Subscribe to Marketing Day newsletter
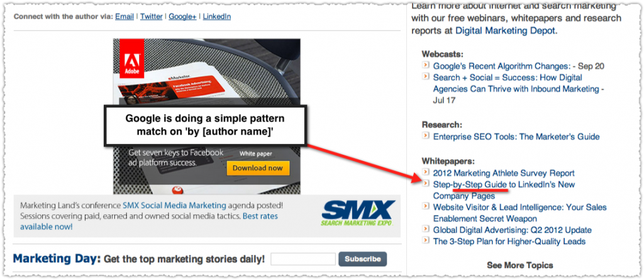644x280 pixels. 362,259
